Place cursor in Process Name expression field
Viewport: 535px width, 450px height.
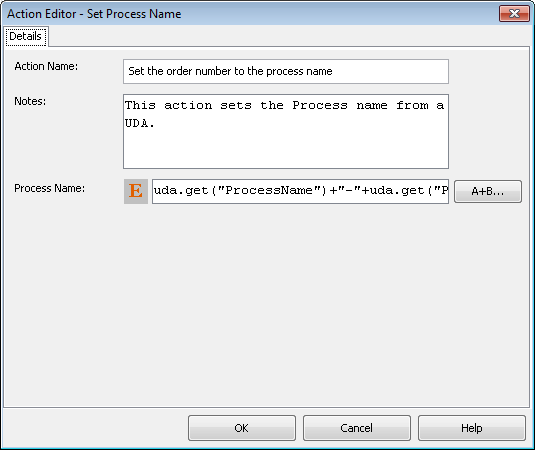(300, 191)
